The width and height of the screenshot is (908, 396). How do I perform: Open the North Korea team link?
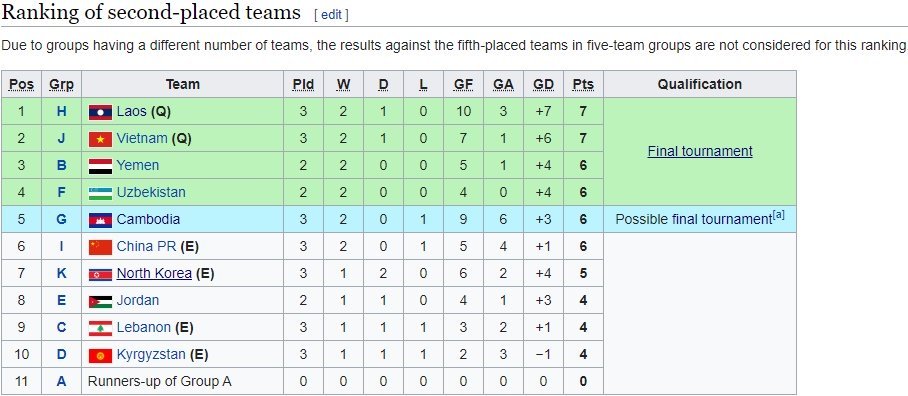(x=154, y=273)
